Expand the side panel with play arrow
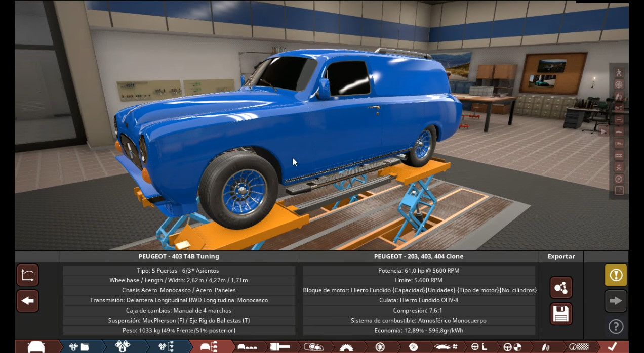 pos(603,131)
